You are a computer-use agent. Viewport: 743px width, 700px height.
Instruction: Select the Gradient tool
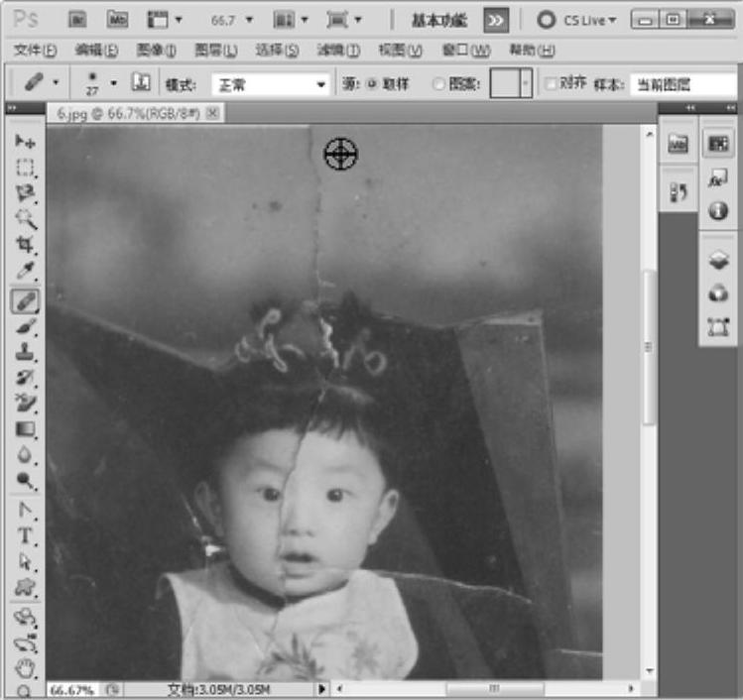[x=25, y=429]
